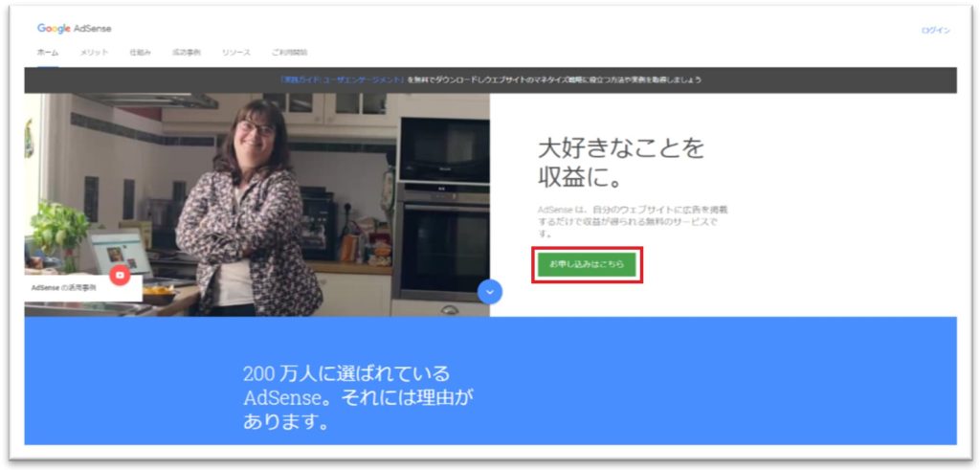
Task: Open the ユーザーエンゲージメント guide link
Action: (x=343, y=80)
